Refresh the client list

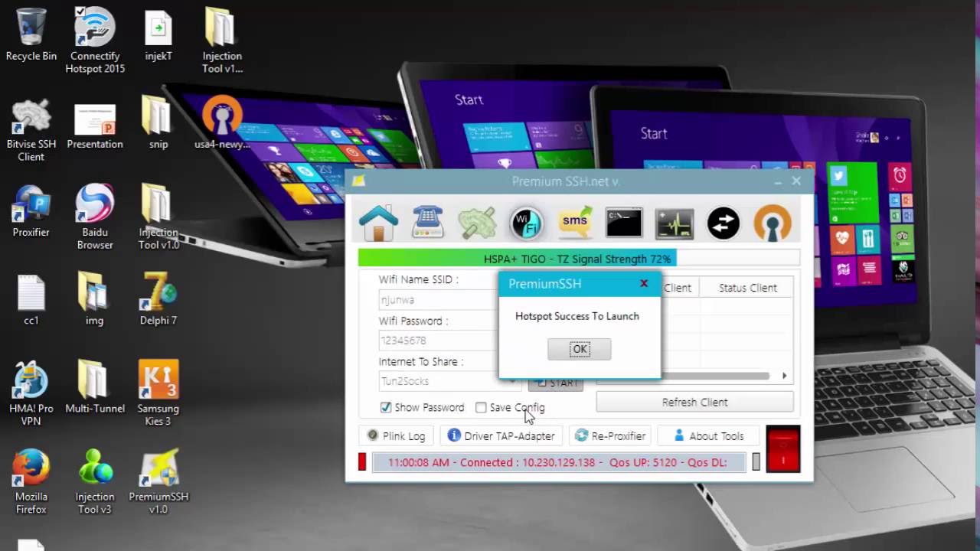(694, 402)
